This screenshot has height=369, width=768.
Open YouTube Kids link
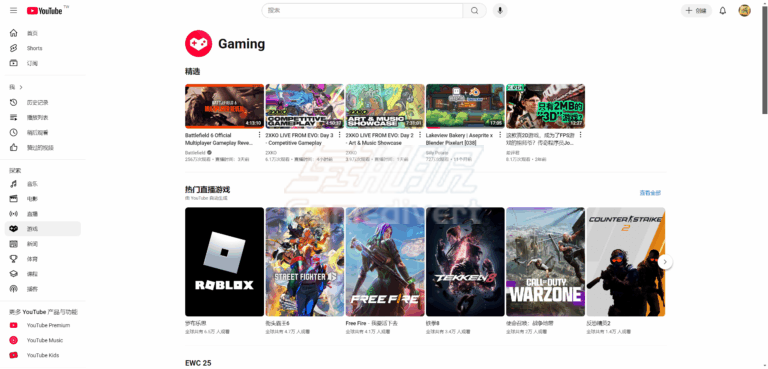click(43, 355)
